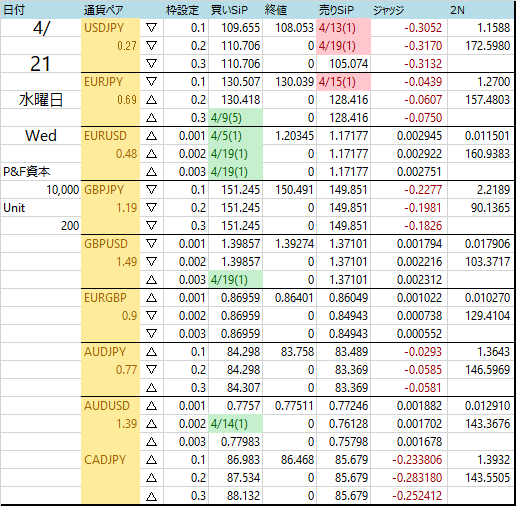Click the down triangle in GBPUSD 0.002 row
Image resolution: width=516 pixels, height=506 pixels.
pyautogui.click(x=152, y=262)
